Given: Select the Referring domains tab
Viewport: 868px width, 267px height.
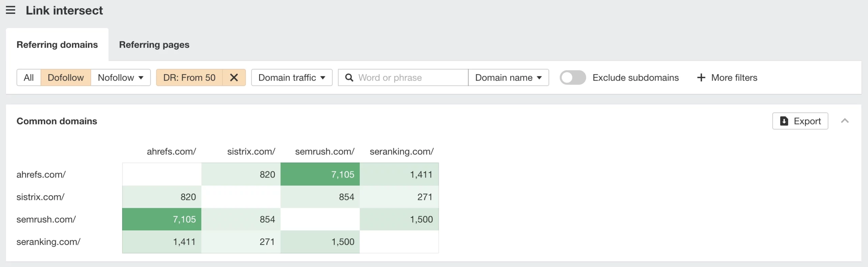Looking at the screenshot, I should tap(57, 45).
